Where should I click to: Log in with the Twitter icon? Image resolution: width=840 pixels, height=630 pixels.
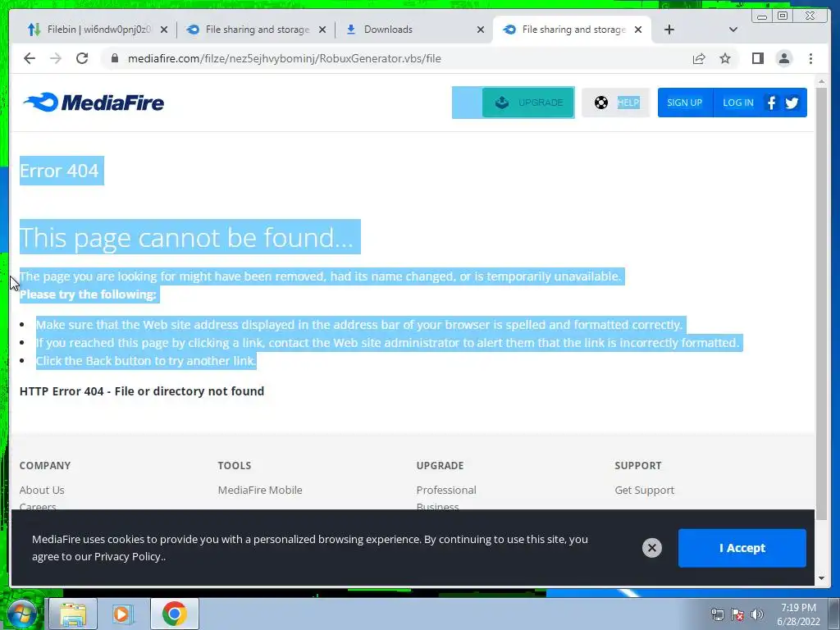pyautogui.click(x=792, y=103)
